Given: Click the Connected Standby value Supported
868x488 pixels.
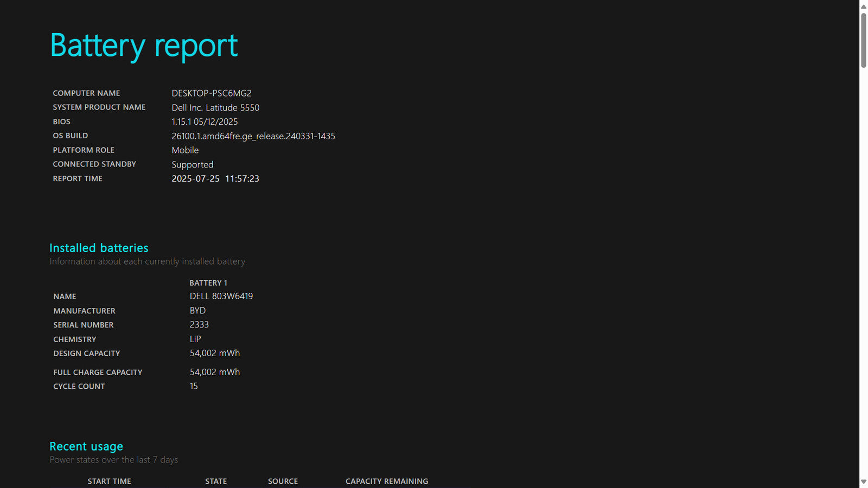Looking at the screenshot, I should 193,164.
